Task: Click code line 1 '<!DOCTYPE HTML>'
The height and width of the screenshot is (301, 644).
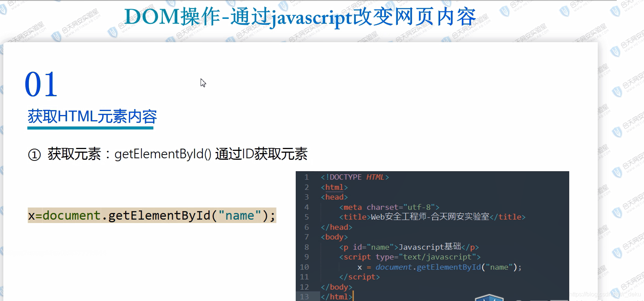Action: (355, 177)
